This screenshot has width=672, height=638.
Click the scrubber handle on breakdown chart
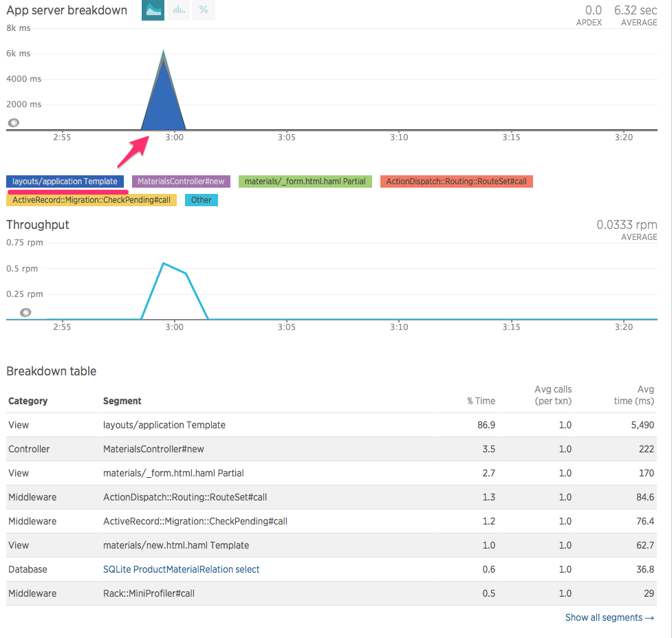(x=13, y=122)
